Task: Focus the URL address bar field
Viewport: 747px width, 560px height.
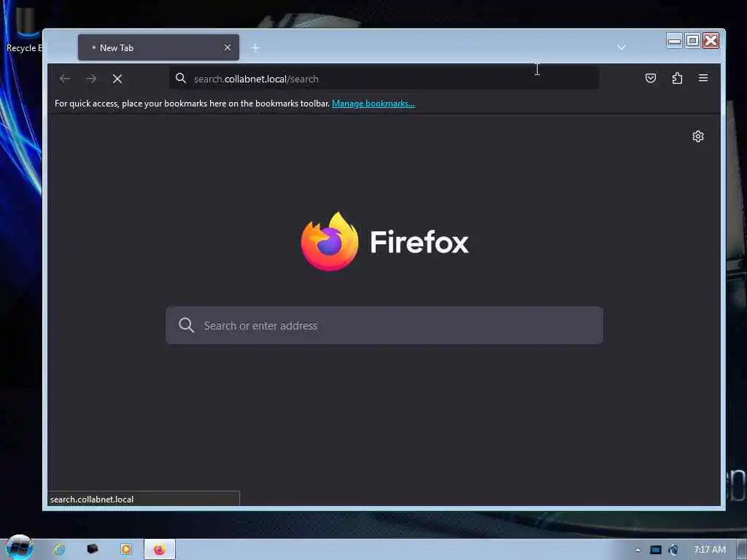Action: point(384,79)
